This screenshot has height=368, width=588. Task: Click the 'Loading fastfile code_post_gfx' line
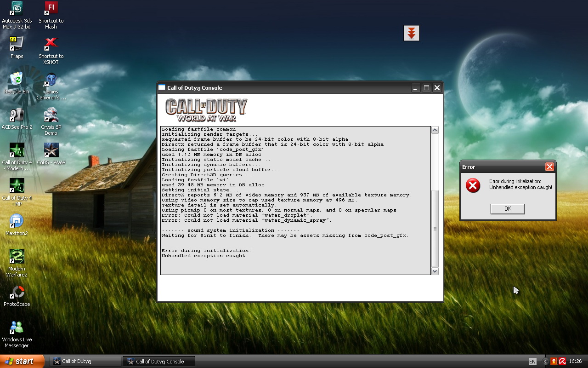coord(213,149)
